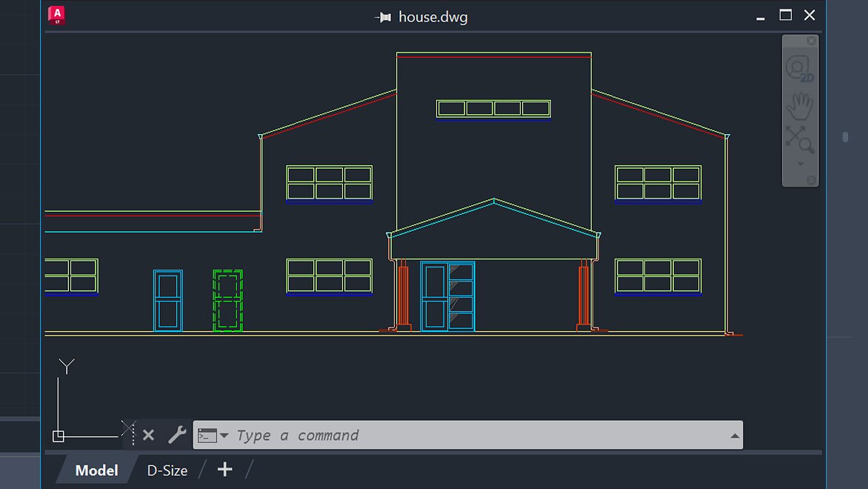
Task: Click the pin icon beside house.dwg
Action: pos(383,16)
